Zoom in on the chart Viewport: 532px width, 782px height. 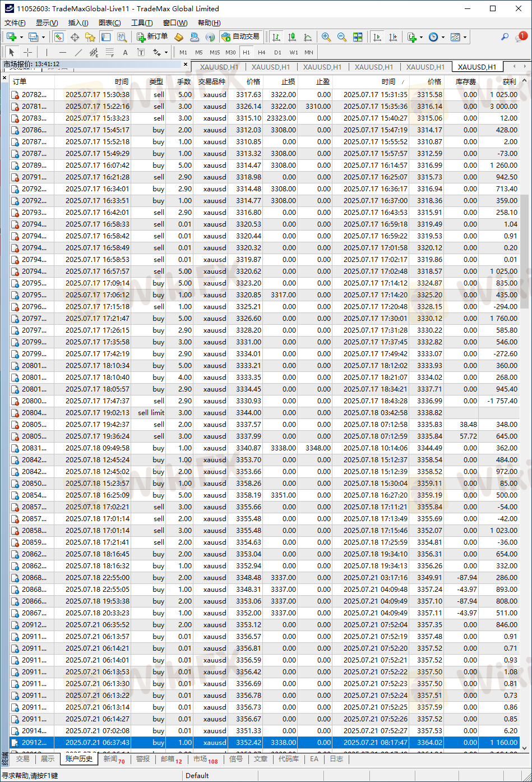pyautogui.click(x=326, y=37)
